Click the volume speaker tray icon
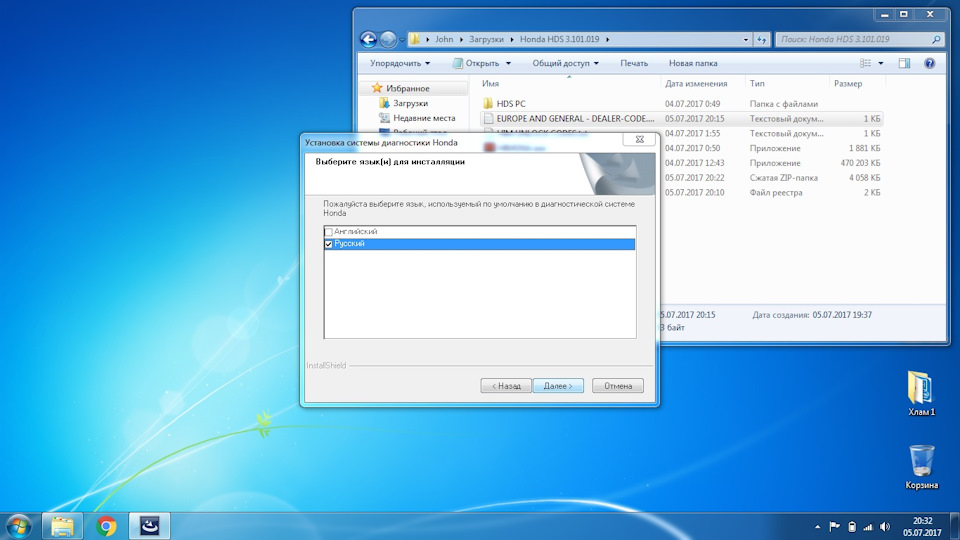960x540 pixels. click(885, 527)
